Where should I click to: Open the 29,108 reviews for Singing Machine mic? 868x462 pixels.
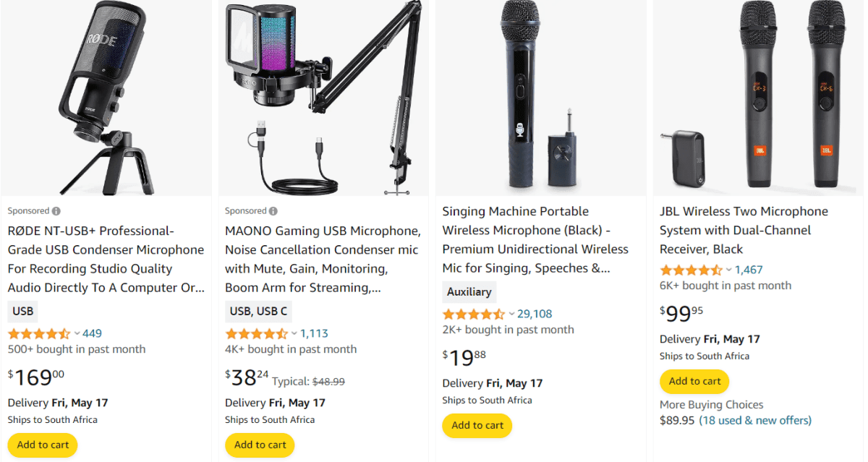point(535,314)
